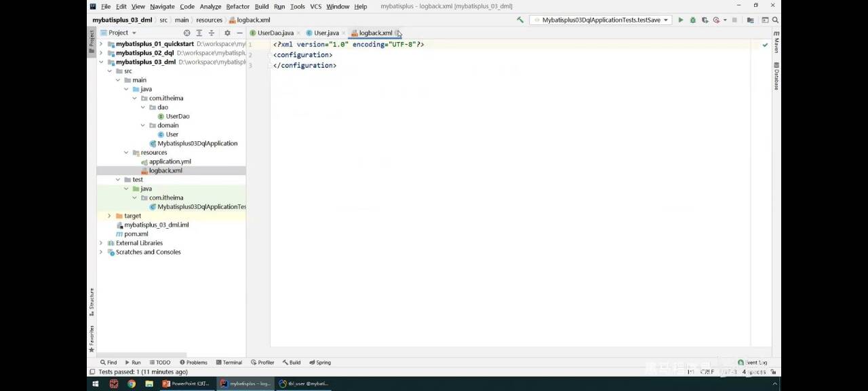Run with Coverage icon in toolbar
This screenshot has height=391, width=868.
[705, 20]
